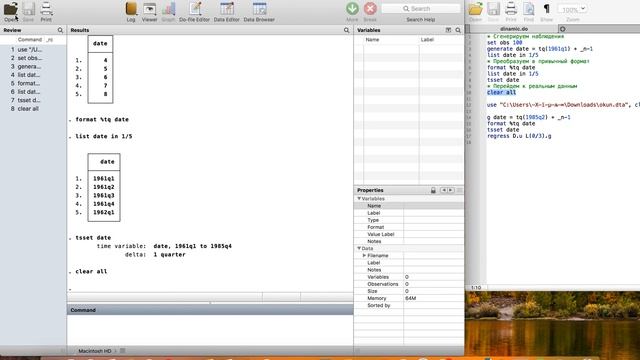
Task: Print results from Stata's main toolbar
Action: point(46,11)
